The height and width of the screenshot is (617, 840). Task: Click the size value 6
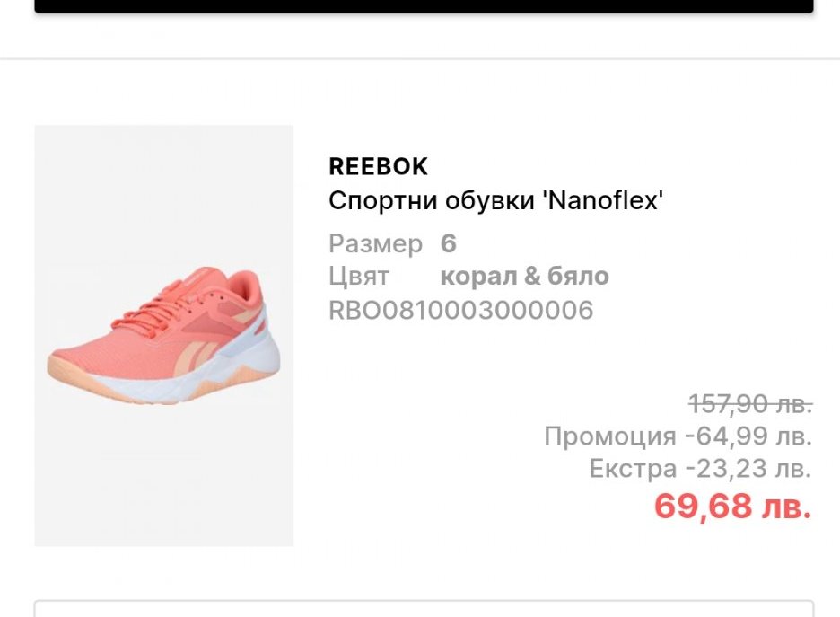pyautogui.click(x=449, y=243)
